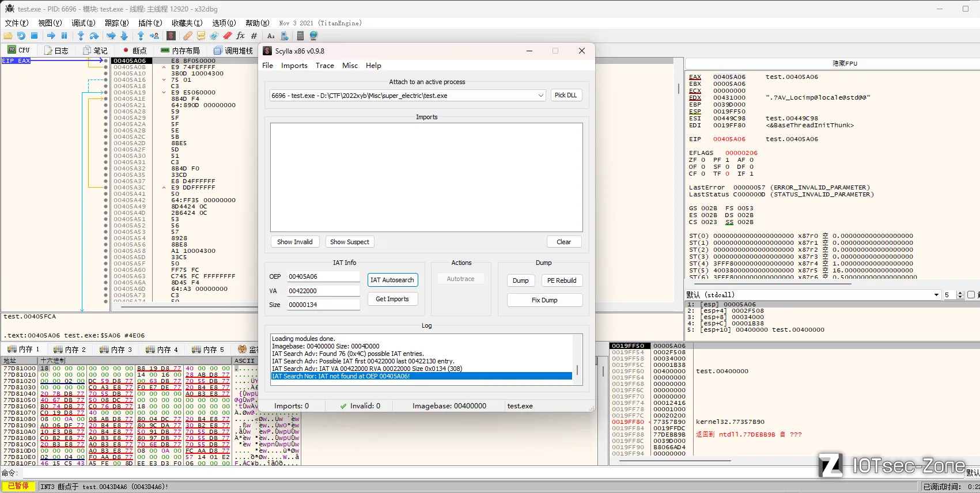The width and height of the screenshot is (980, 493).
Task: Open Scylla's Trace menu
Action: click(x=325, y=66)
